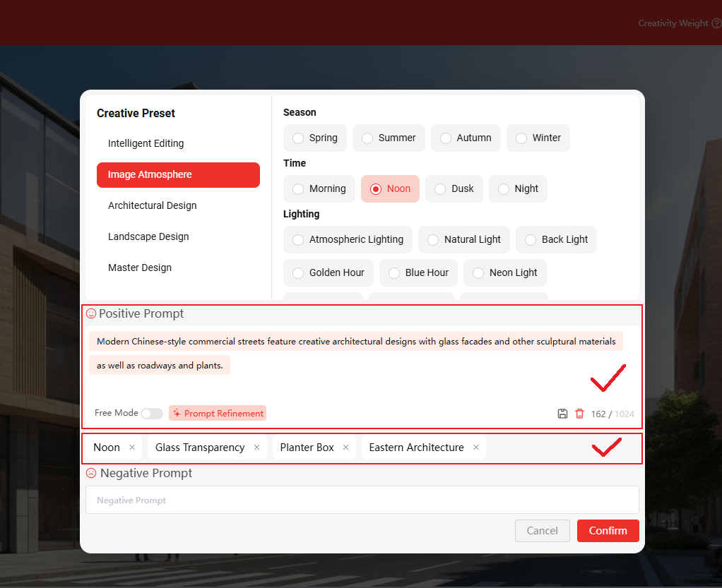Click the Prompt Refinement sparkle button

point(218,414)
